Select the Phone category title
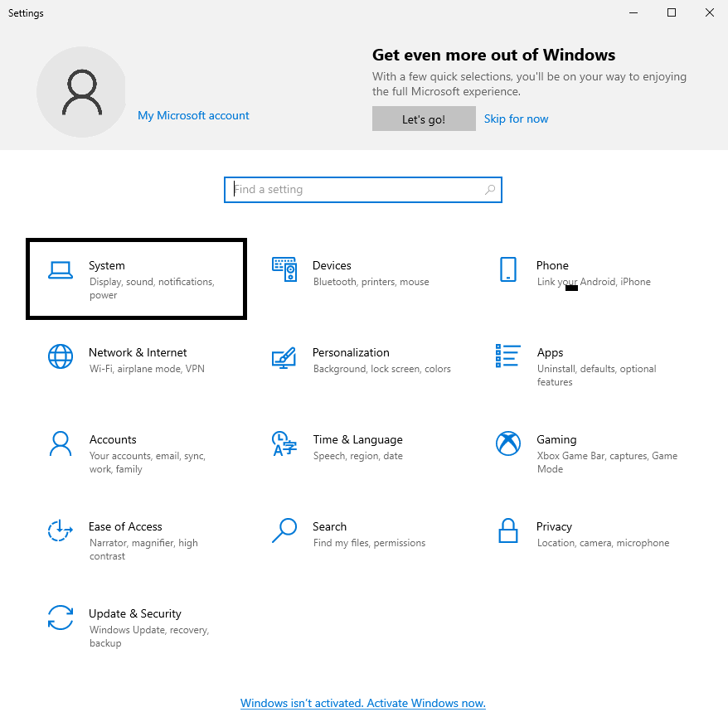Viewport: 728px width, 717px height. click(x=552, y=265)
